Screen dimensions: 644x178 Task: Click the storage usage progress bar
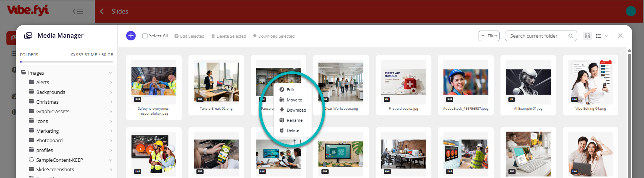(x=66, y=61)
